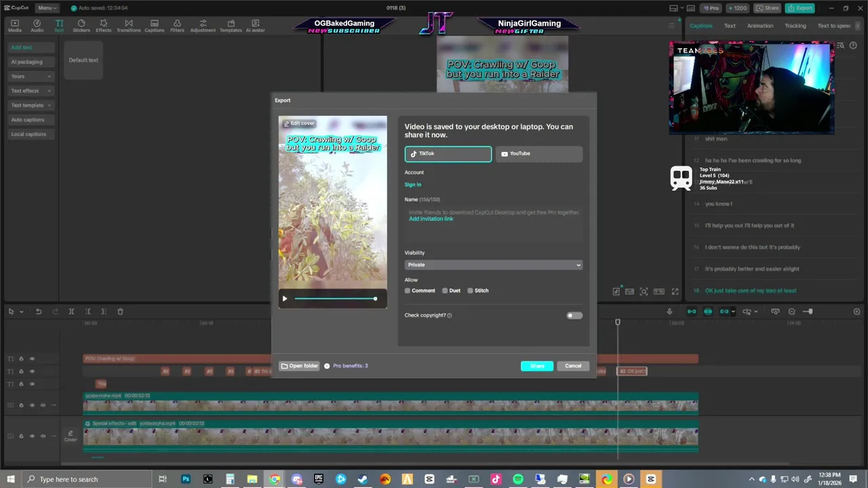Click the export preview playback progress slider
868x488 pixels.
[336, 299]
